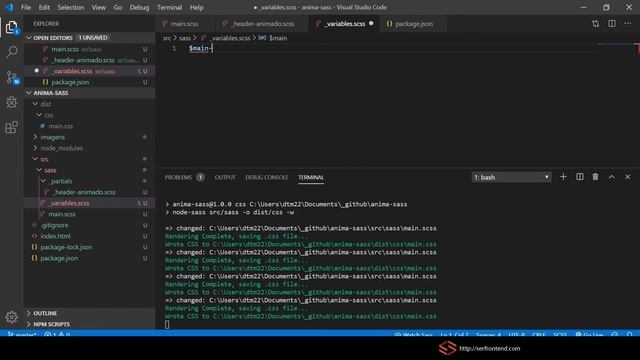The width and height of the screenshot is (640, 360).
Task: Open the Debug menu
Action: 139,7
